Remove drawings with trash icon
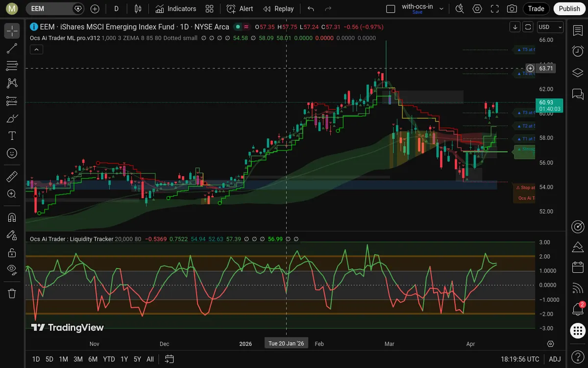The width and height of the screenshot is (588, 368). (12, 293)
